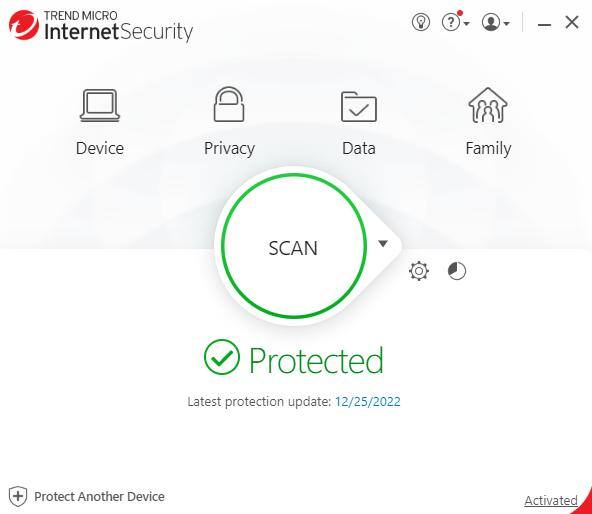This screenshot has height=514, width=592.
Task: Open the account profile dropdown
Action: coord(496,22)
